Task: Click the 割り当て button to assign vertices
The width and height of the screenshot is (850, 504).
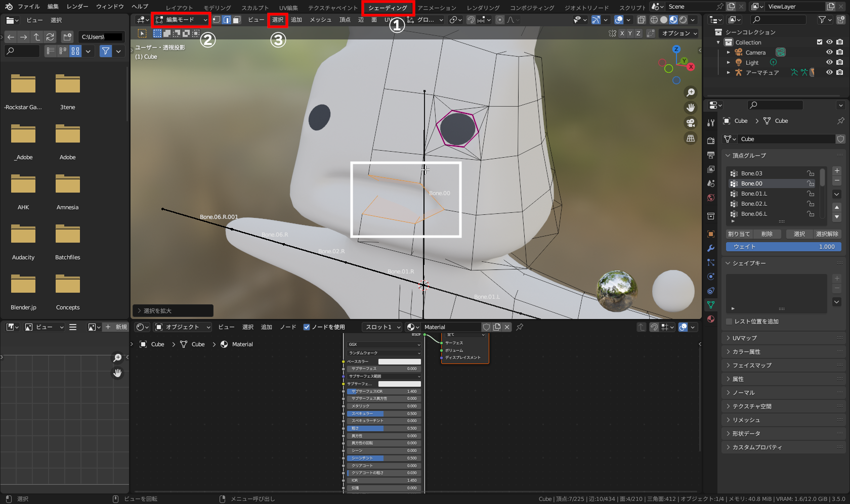Action: point(738,234)
